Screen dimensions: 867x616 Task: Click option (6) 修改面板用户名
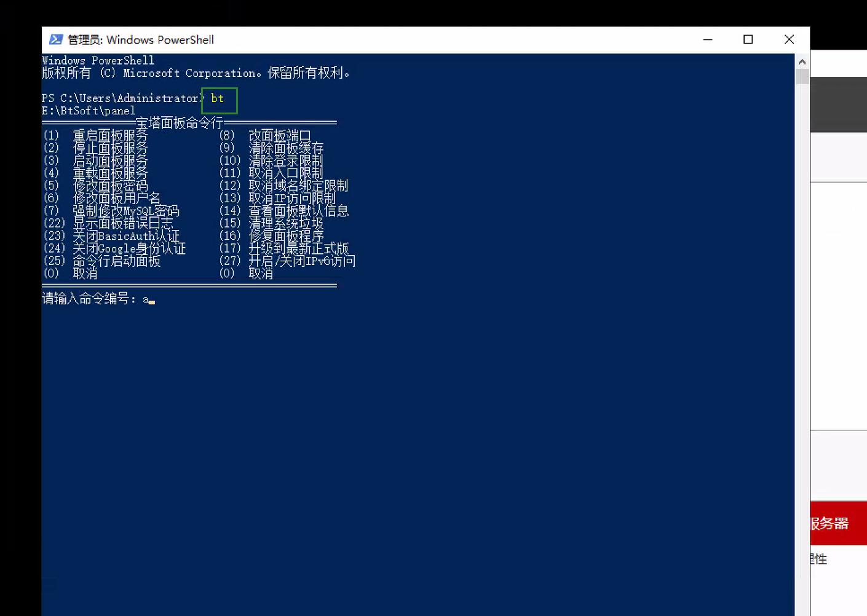pyautogui.click(x=101, y=198)
